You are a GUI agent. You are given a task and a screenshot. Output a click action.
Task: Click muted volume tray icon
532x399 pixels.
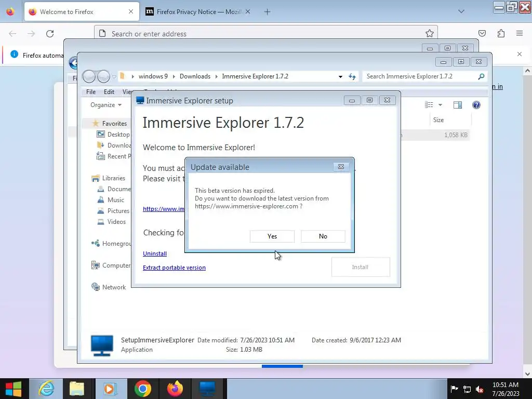click(x=480, y=390)
